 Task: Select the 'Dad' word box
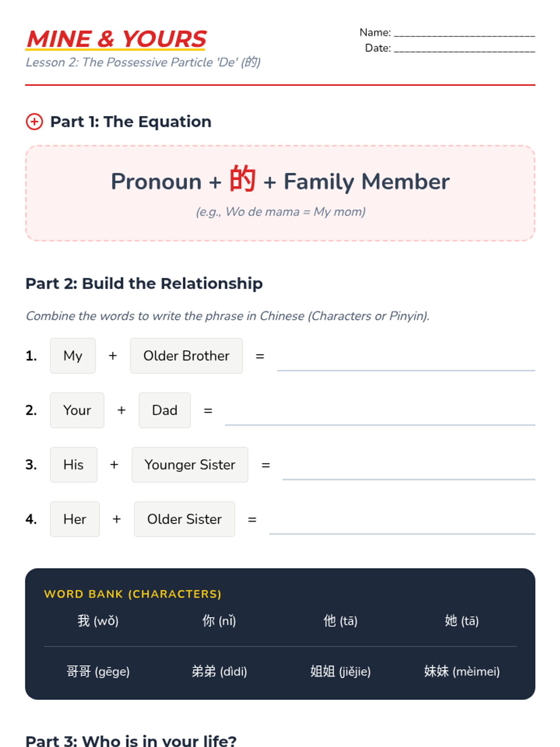(x=165, y=410)
